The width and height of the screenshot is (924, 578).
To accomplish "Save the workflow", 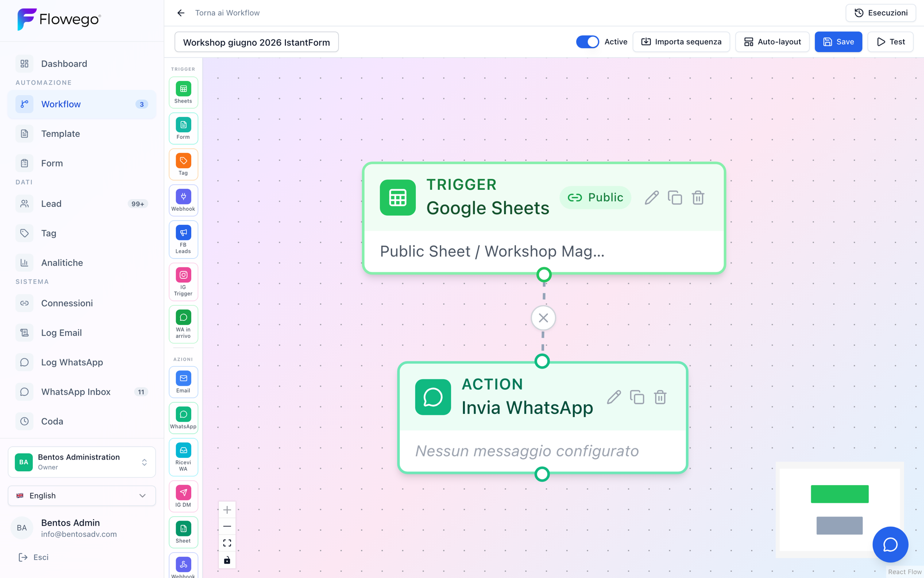I will point(838,42).
